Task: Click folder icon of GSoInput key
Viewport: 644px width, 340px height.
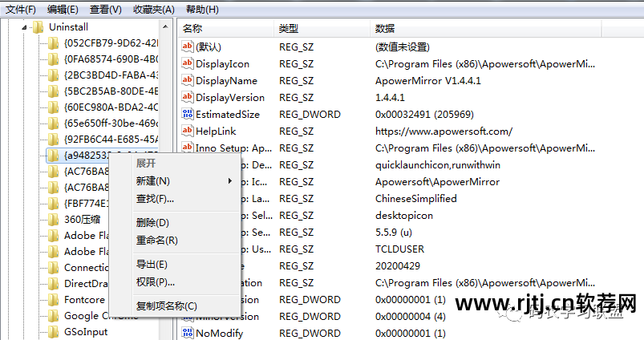Action: pos(54,332)
